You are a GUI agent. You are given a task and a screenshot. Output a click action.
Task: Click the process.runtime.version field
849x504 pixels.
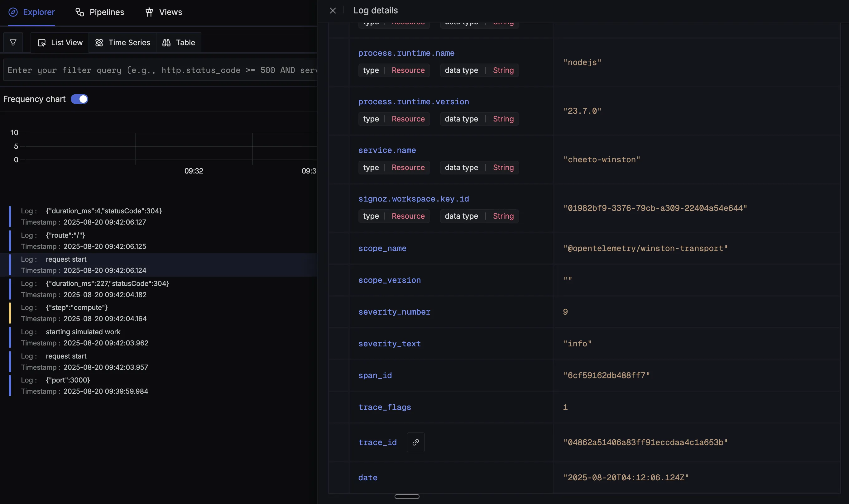click(414, 102)
